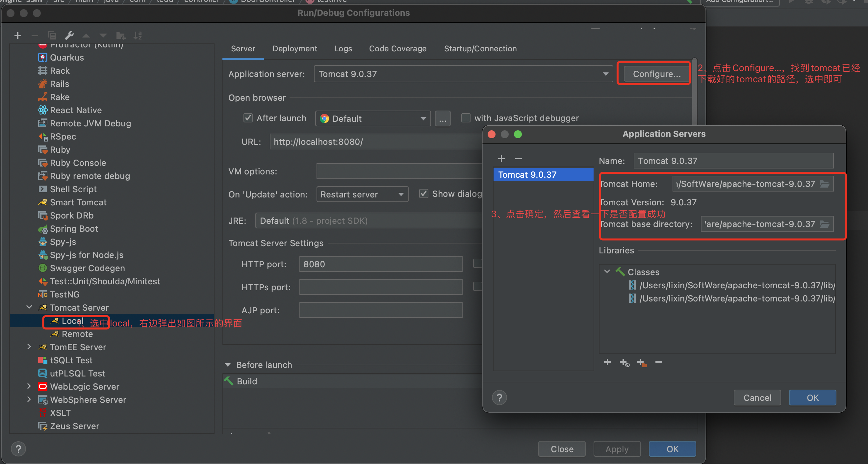This screenshot has height=464, width=868.
Task: Click the copy configuration icon
Action: pos(52,36)
